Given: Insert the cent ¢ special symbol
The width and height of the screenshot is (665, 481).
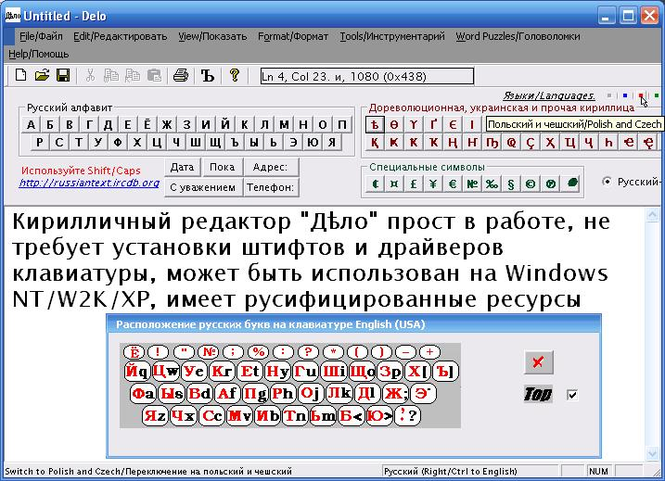Looking at the screenshot, I should [375, 184].
